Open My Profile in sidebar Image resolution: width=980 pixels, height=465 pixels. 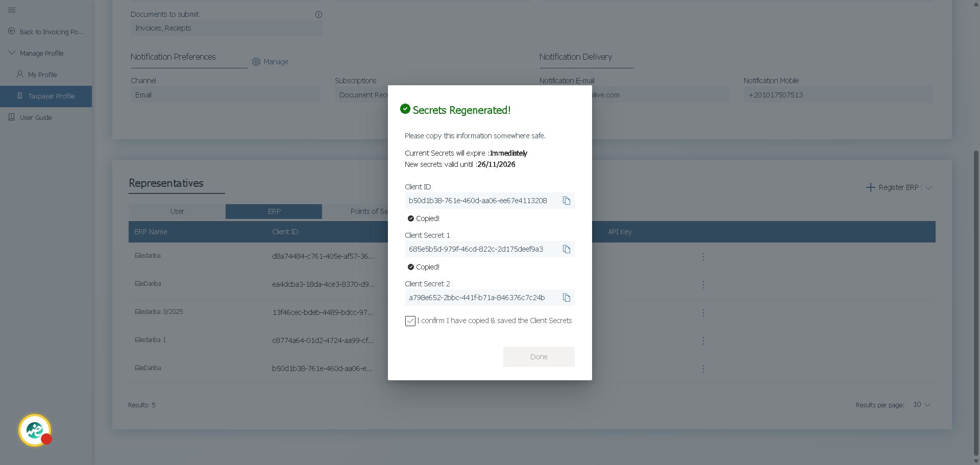(46, 75)
